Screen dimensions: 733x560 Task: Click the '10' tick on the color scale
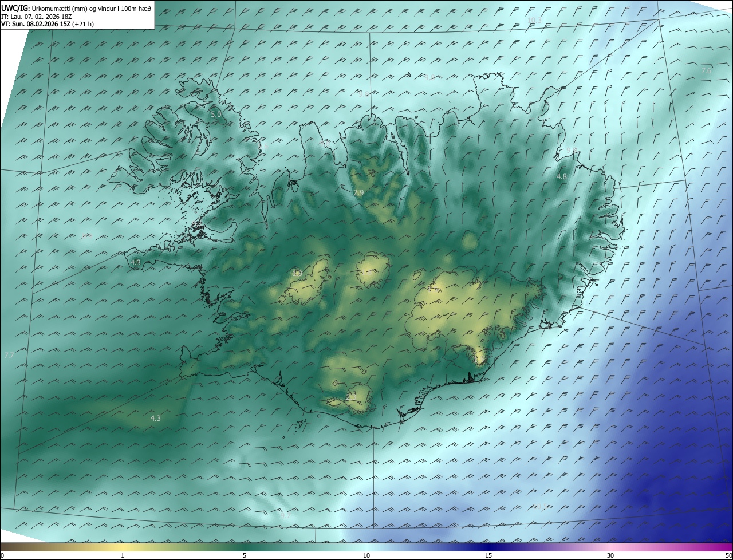tap(366, 556)
